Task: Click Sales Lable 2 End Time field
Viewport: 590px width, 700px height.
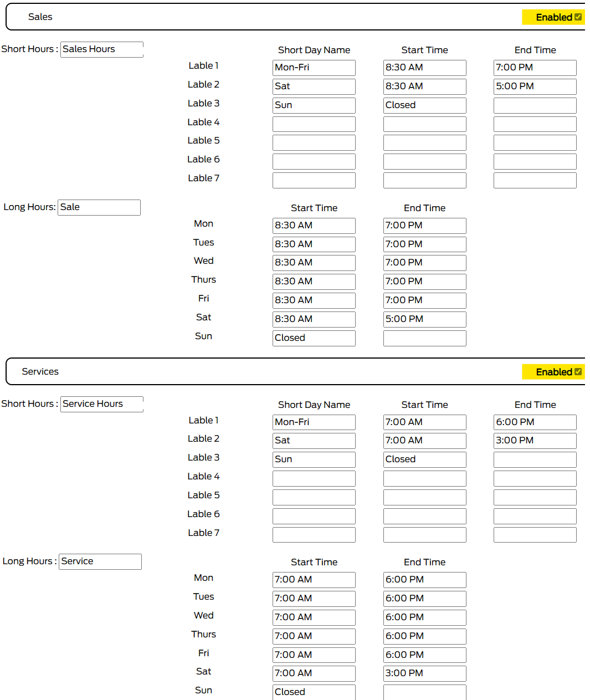Action: click(535, 86)
